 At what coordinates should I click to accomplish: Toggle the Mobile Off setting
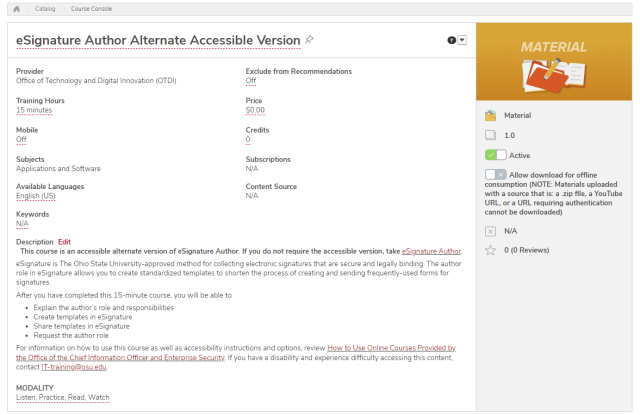(21, 140)
